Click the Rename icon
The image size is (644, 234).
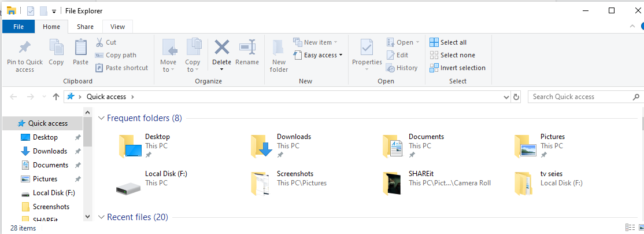click(247, 47)
